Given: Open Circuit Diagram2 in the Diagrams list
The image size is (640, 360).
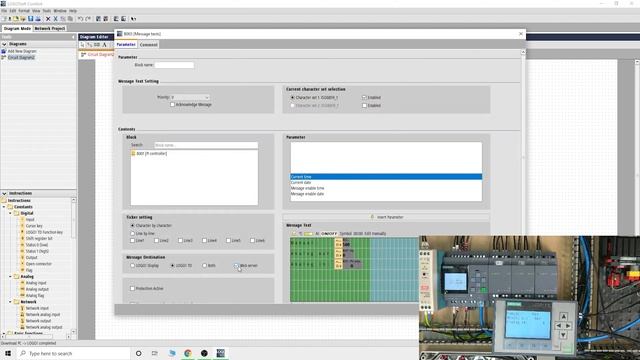Looking at the screenshot, I should click(x=21, y=58).
